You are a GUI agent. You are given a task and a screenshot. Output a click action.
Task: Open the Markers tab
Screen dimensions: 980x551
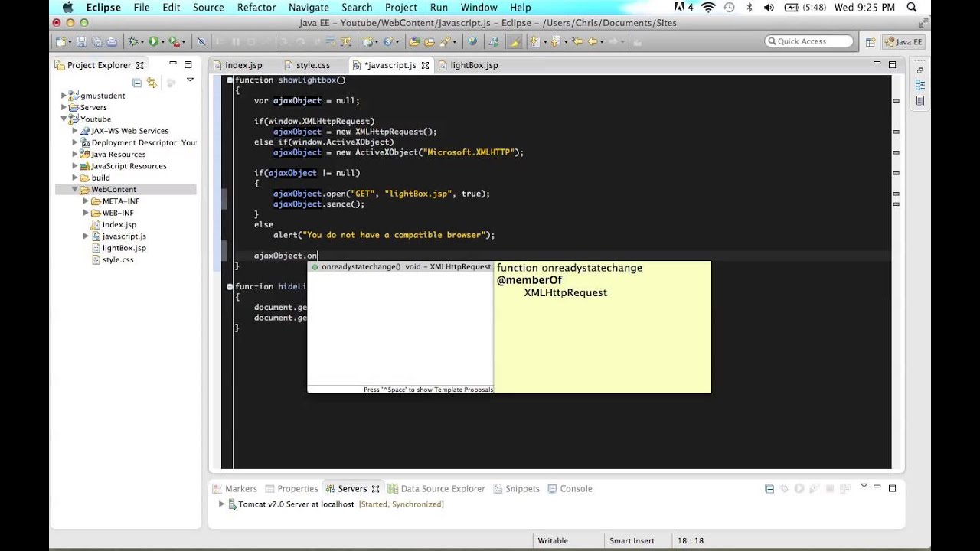pyautogui.click(x=240, y=488)
